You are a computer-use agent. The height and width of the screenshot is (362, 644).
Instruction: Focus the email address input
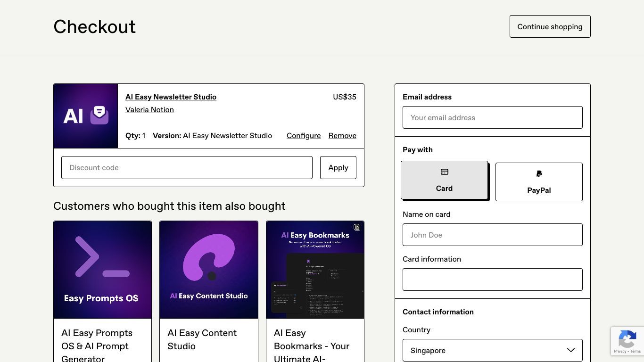[493, 117]
